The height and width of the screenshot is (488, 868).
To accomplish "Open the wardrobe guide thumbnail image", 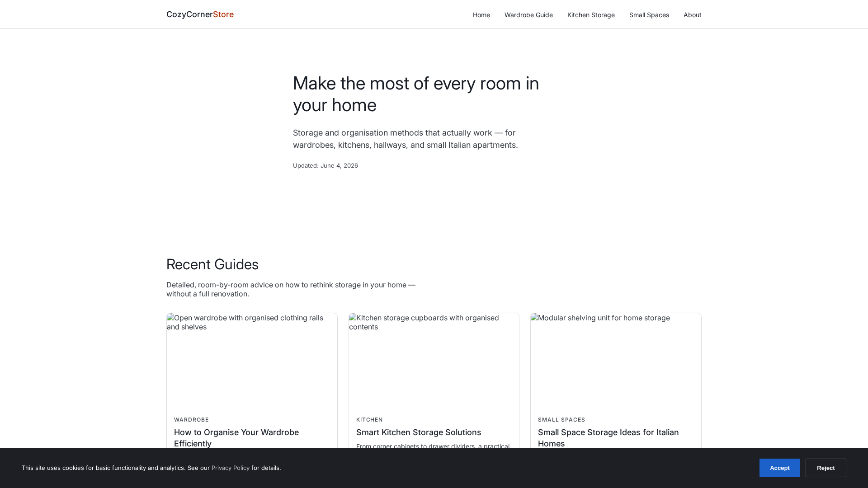I will click(252, 361).
